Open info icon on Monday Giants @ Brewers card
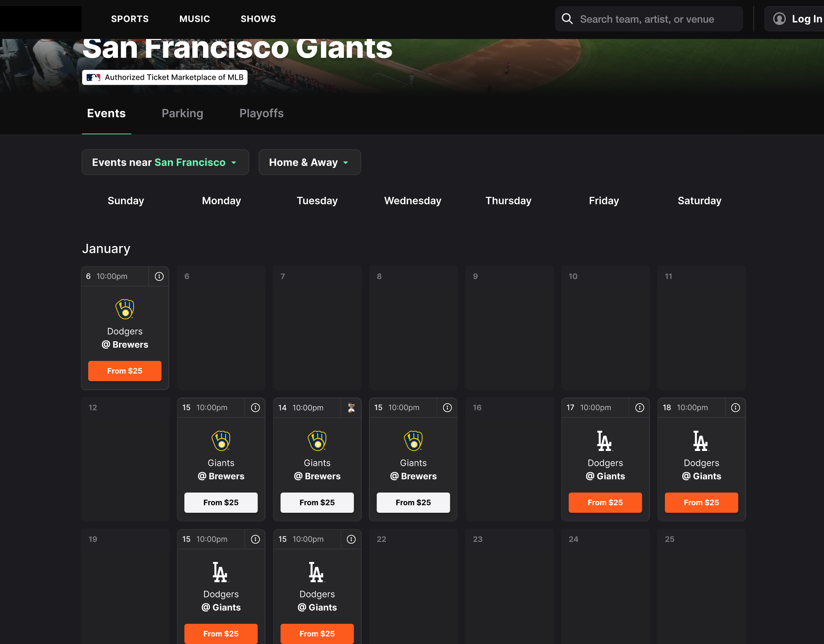The image size is (824, 644). click(255, 407)
